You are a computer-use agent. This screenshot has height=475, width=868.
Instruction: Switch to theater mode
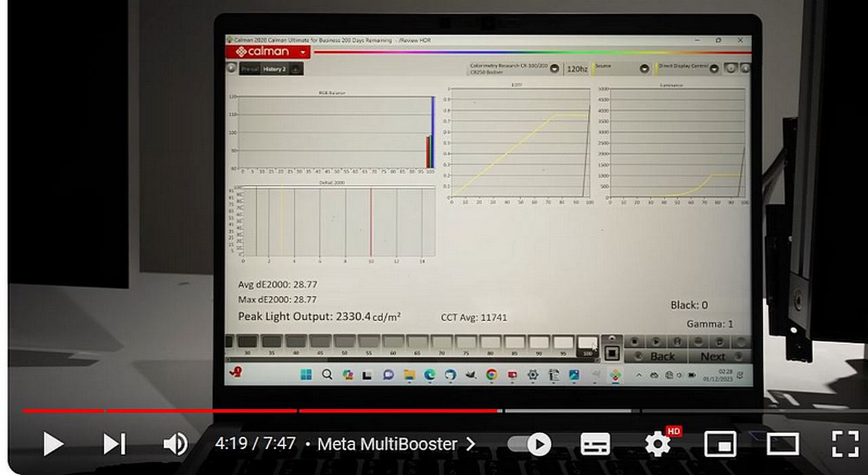click(x=783, y=445)
